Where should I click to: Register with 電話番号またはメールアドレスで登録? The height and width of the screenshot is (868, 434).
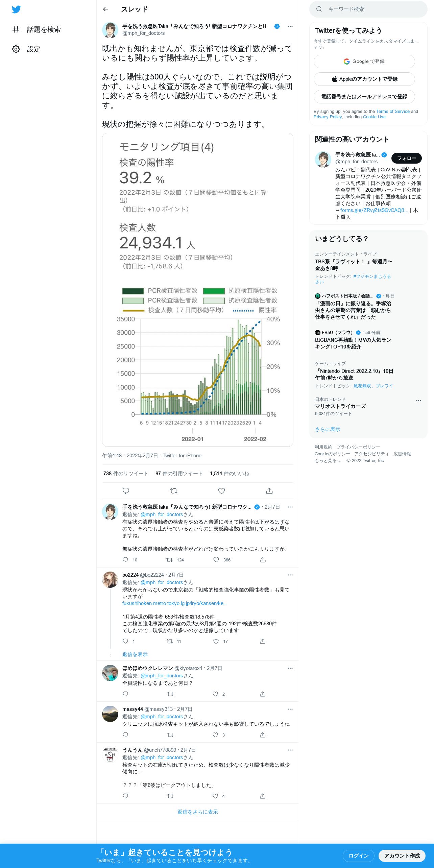[x=364, y=97]
